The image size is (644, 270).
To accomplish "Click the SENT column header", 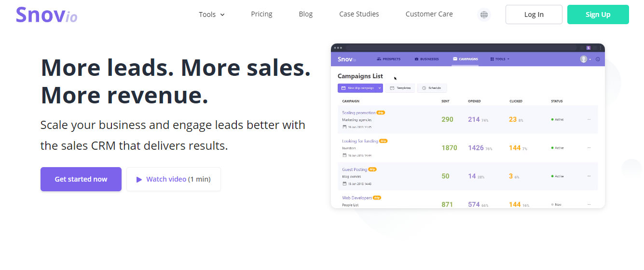I will coord(445,101).
